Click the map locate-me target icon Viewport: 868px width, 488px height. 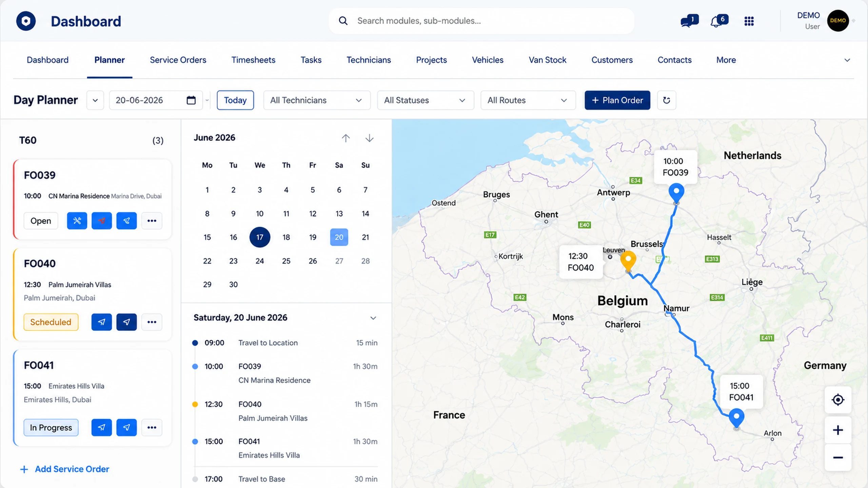(x=838, y=400)
